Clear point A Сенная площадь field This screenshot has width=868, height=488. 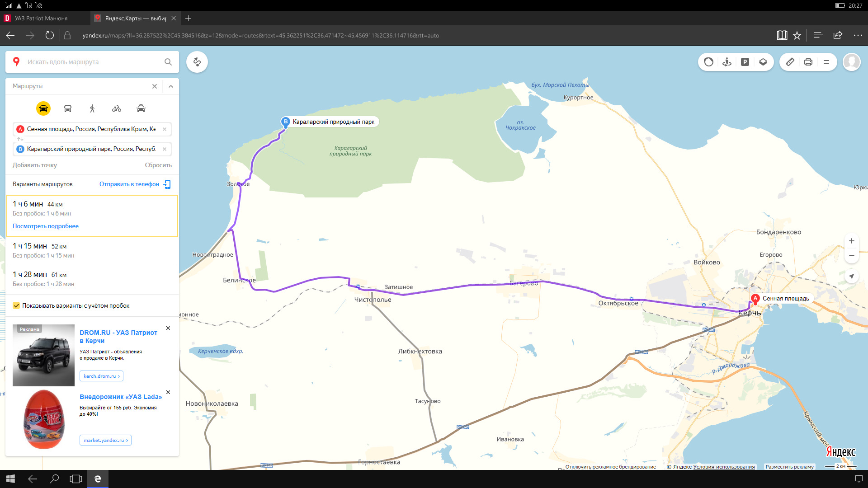[x=165, y=129]
